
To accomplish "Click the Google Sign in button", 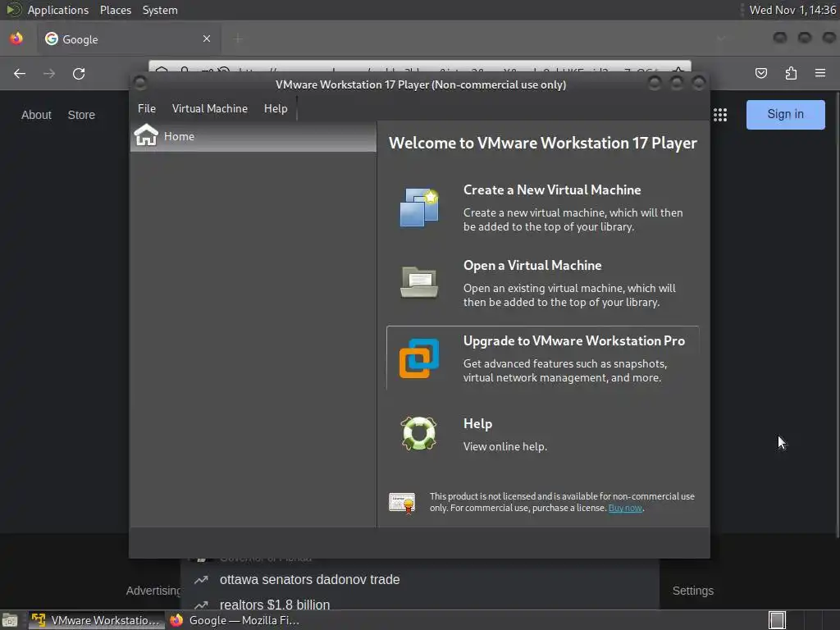I will coord(785,115).
